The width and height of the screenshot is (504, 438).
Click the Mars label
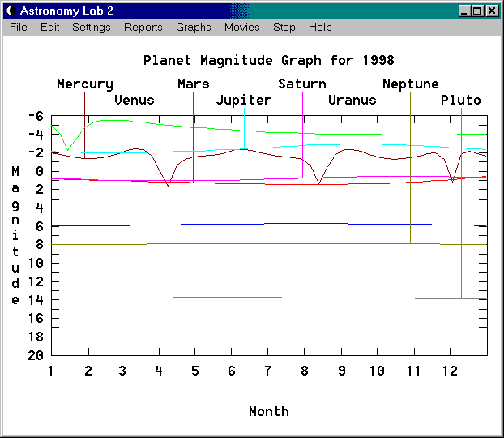[194, 84]
